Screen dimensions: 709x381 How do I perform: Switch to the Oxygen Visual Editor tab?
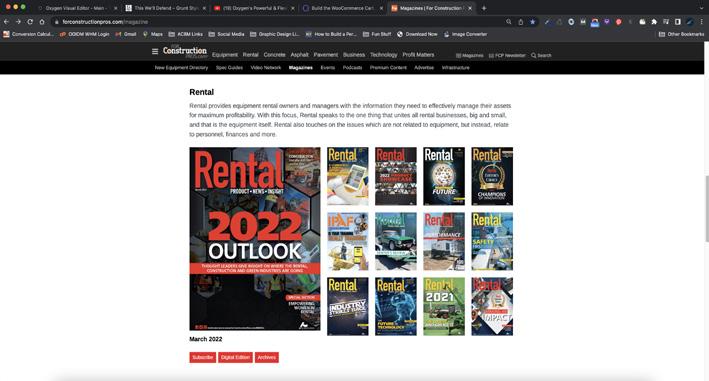point(76,8)
